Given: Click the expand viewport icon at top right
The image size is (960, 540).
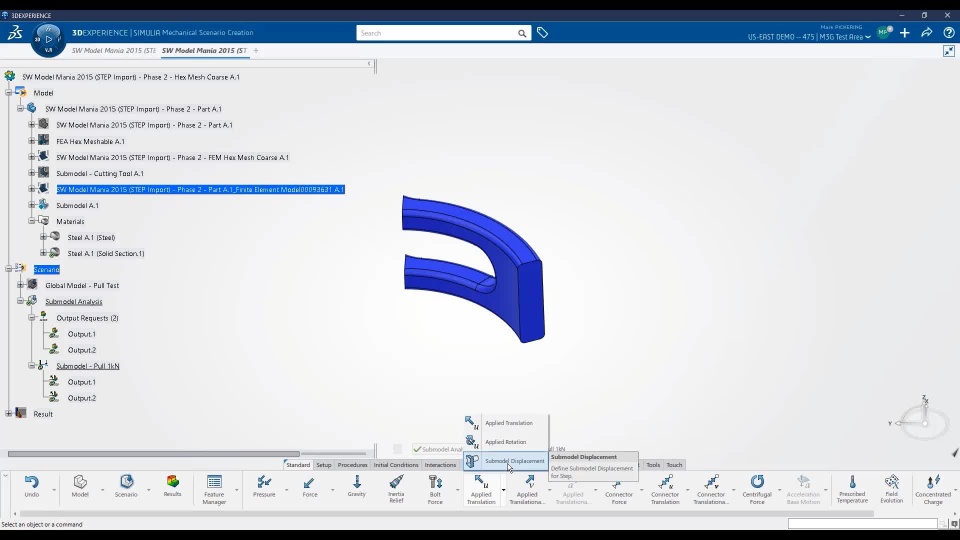Looking at the screenshot, I should [949, 51].
